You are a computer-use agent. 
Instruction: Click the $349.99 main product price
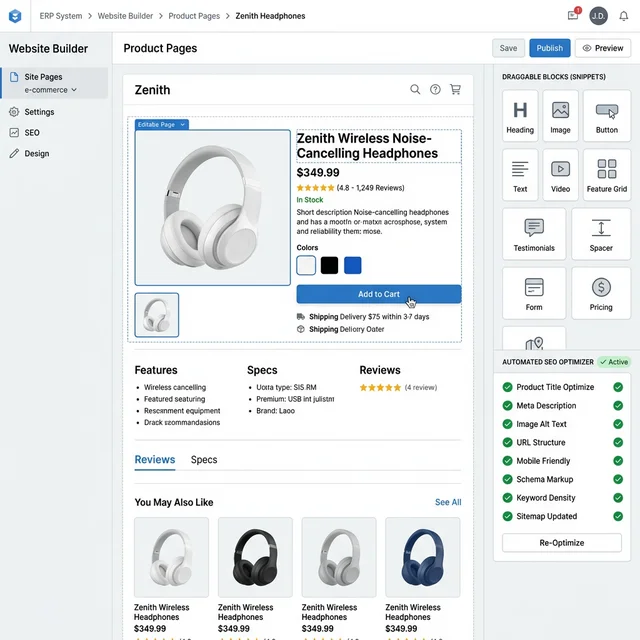[318, 173]
